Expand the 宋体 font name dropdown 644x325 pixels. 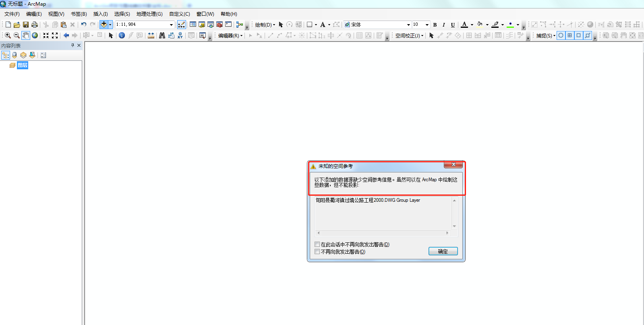tap(408, 25)
